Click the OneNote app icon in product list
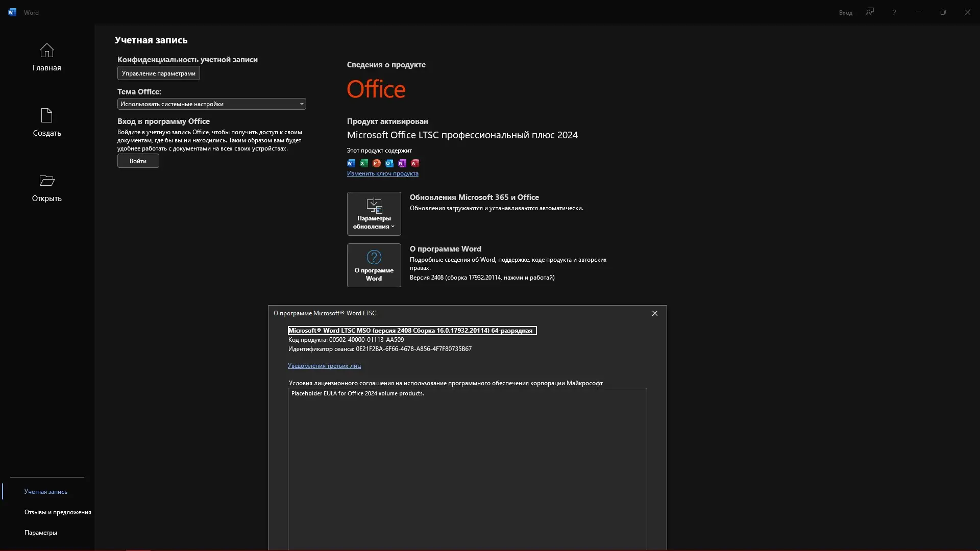 402,163
